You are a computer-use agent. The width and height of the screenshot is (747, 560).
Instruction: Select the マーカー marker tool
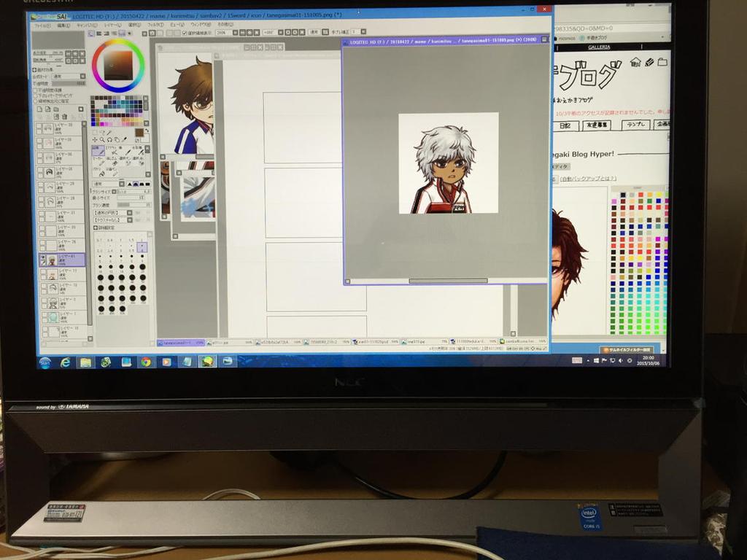point(98,161)
